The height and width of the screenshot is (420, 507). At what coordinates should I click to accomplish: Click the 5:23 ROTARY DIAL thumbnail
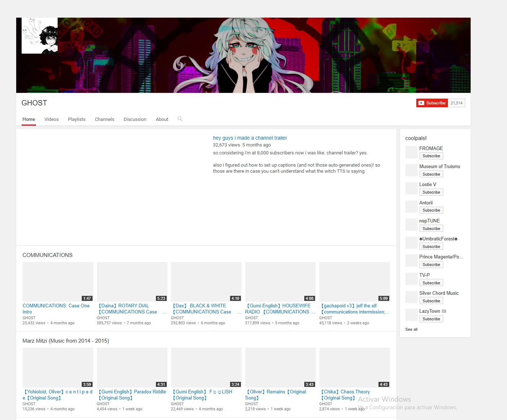point(132,282)
